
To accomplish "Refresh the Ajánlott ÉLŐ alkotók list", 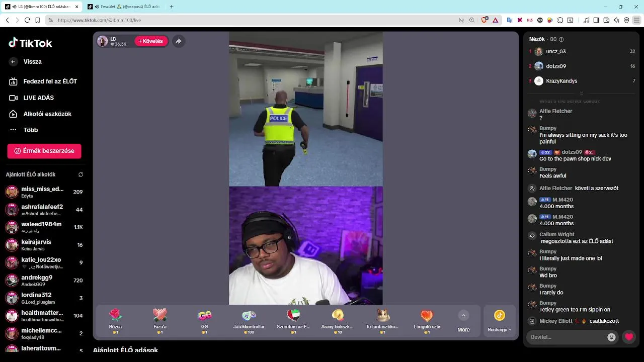I will [80, 174].
